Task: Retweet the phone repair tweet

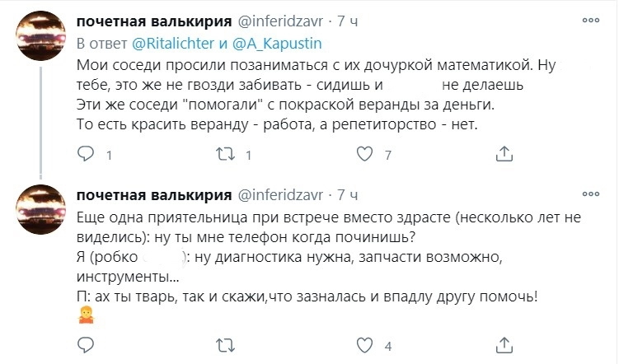Action: [x=225, y=344]
